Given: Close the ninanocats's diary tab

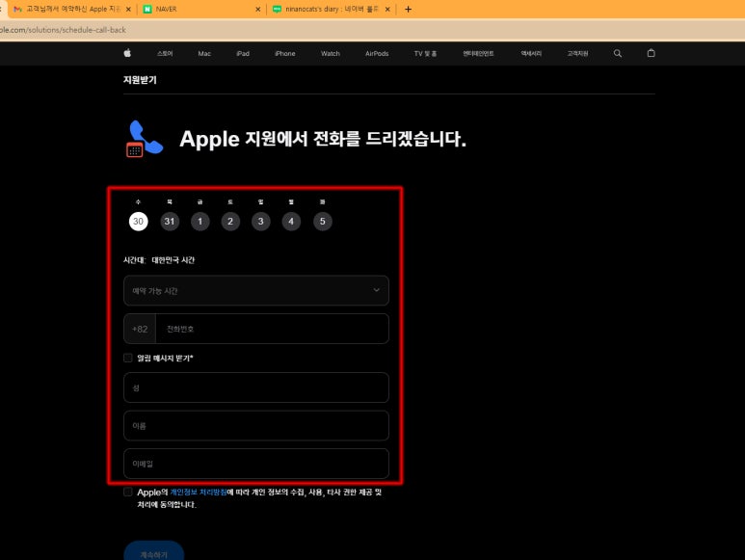Looking at the screenshot, I should [x=387, y=9].
